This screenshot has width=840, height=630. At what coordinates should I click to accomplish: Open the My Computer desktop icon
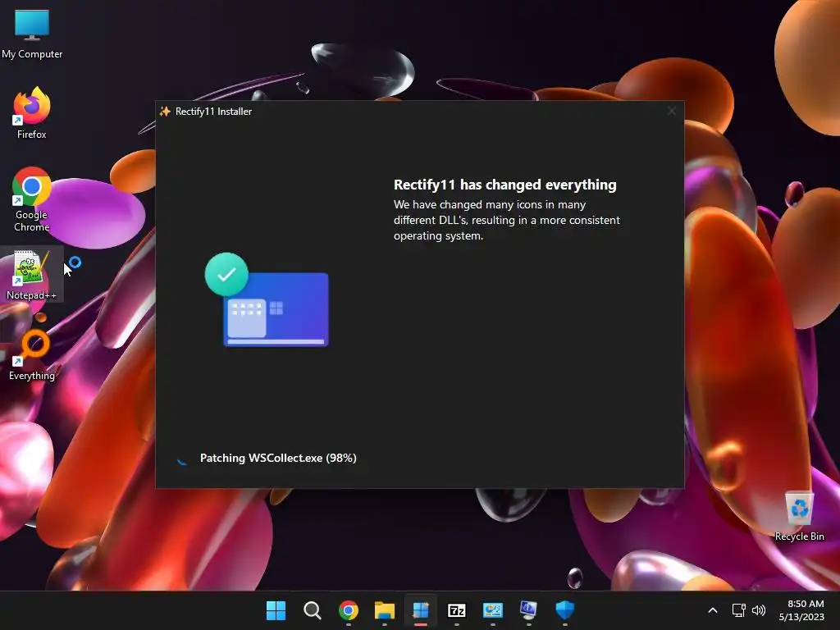[x=32, y=33]
